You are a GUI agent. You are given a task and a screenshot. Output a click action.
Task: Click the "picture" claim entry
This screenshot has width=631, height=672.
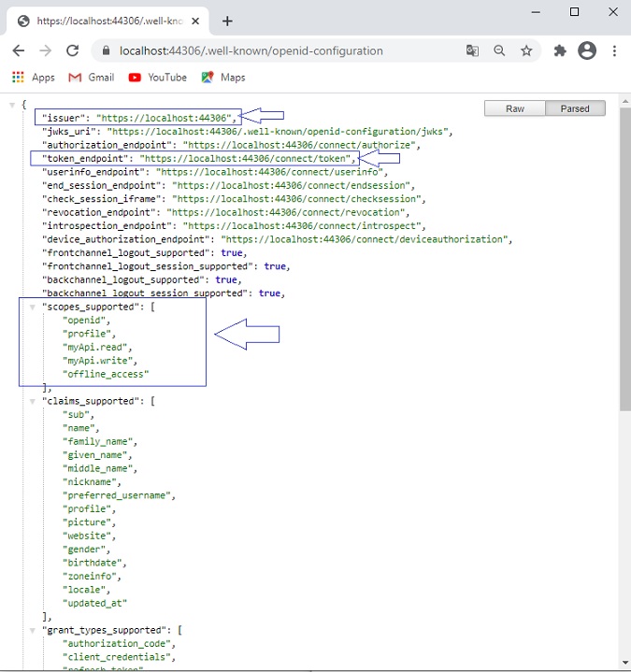[87, 522]
